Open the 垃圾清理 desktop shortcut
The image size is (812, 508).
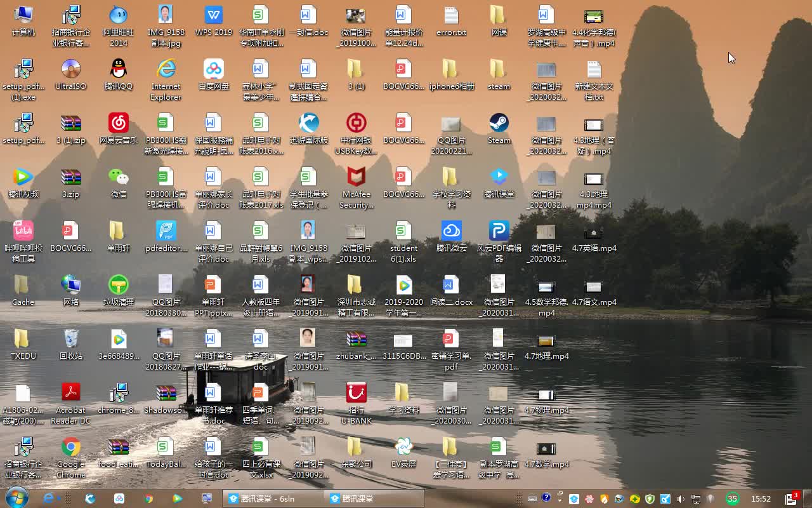(x=119, y=291)
